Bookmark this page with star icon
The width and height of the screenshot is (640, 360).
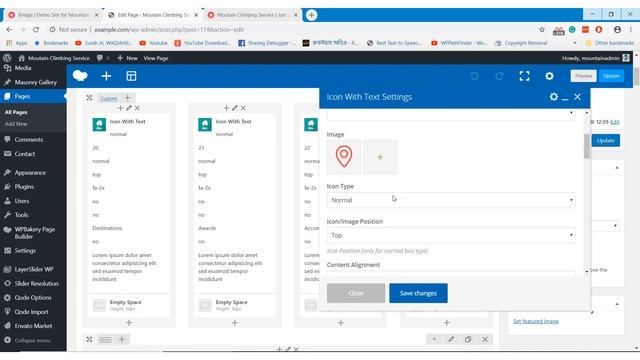click(x=542, y=29)
